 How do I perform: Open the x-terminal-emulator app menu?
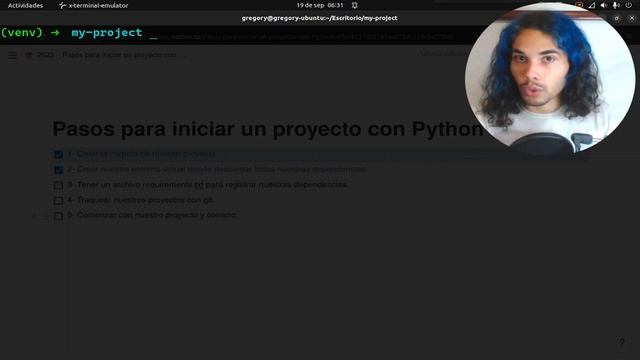coord(93,5)
